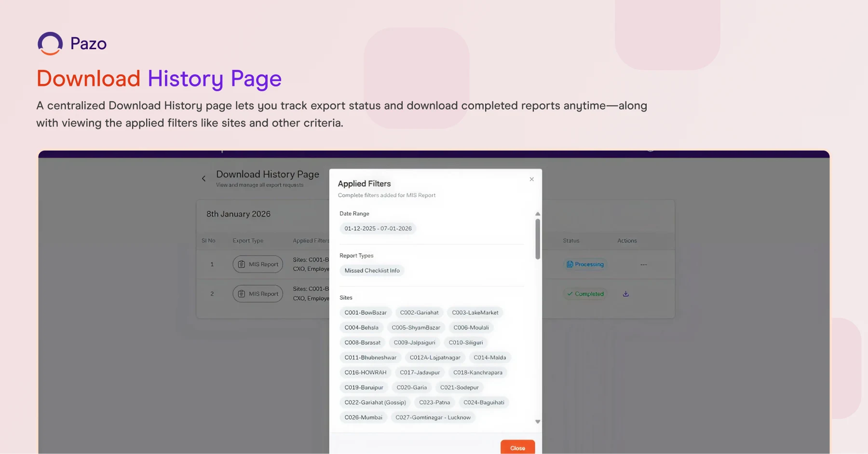The image size is (868, 454).
Task: Click the C006-Moulali site chip
Action: pyautogui.click(x=471, y=328)
